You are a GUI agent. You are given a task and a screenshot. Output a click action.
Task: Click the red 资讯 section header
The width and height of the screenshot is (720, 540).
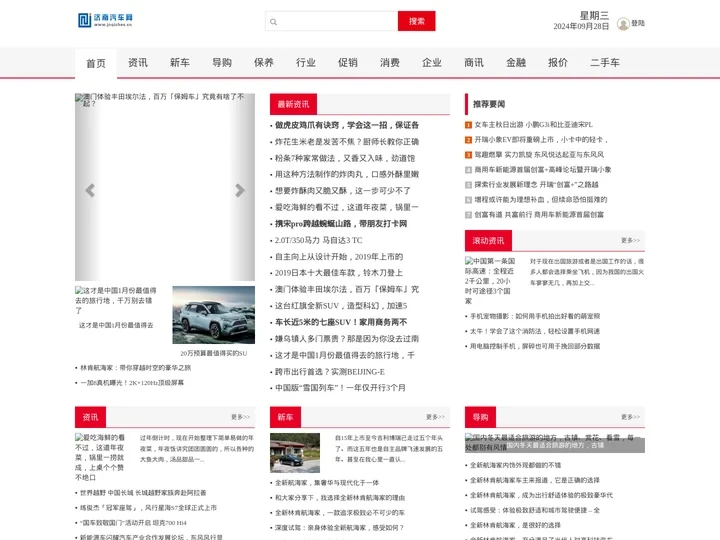90,417
